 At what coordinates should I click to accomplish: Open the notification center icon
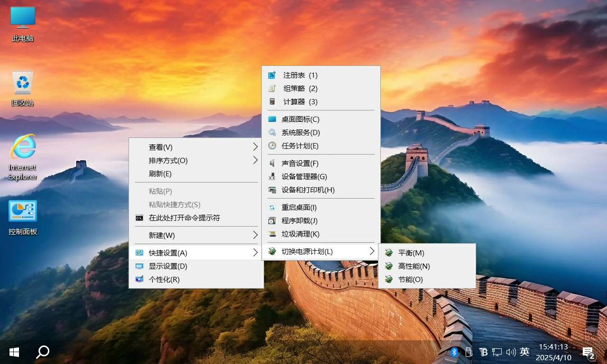(588, 352)
